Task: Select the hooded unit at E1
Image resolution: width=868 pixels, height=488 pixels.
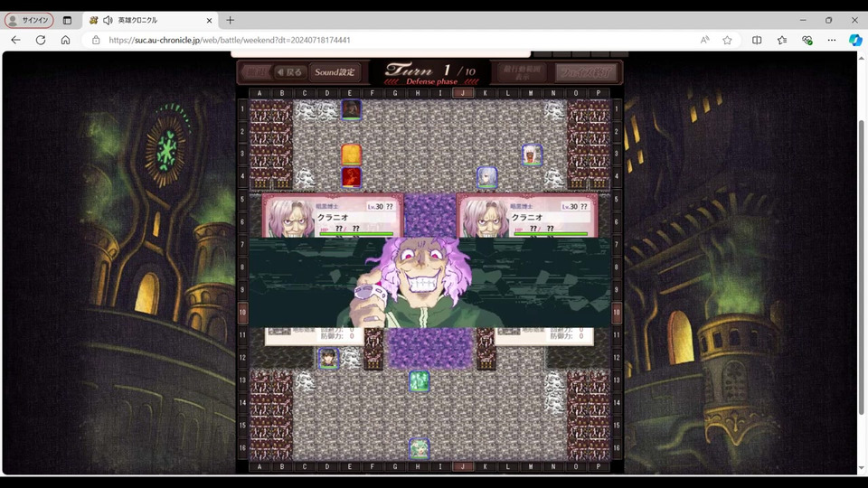Action: pyautogui.click(x=351, y=109)
